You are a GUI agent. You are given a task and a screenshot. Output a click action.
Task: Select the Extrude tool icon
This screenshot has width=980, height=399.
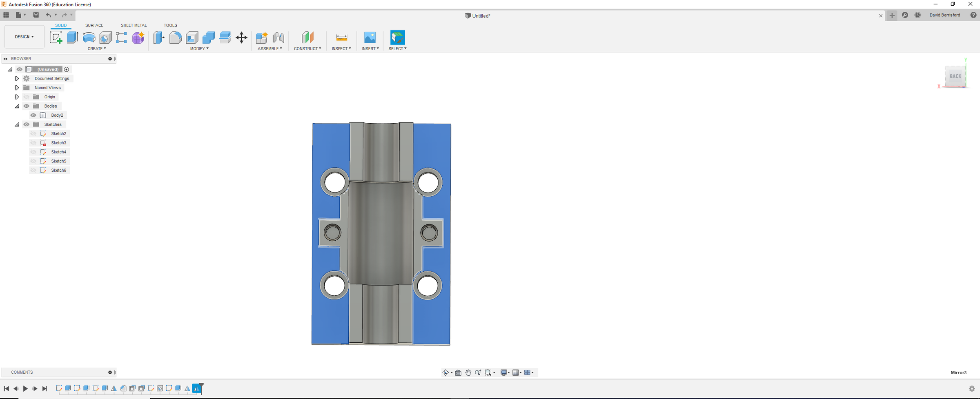(72, 38)
